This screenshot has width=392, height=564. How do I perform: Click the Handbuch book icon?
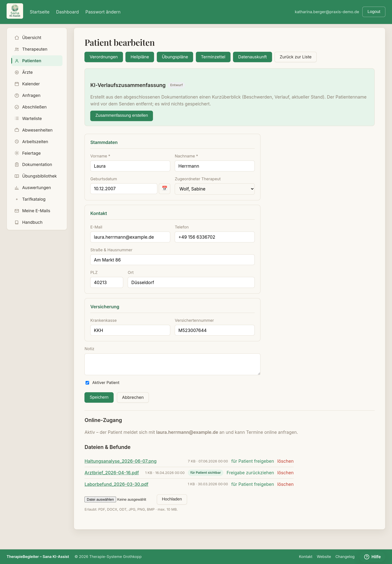coord(17,222)
